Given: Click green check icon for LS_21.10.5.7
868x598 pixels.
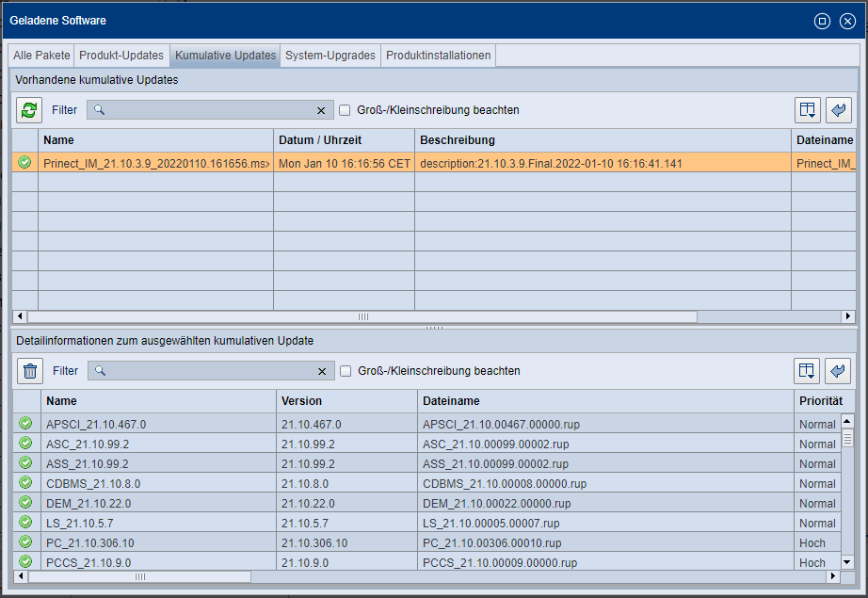Looking at the screenshot, I should [x=25, y=522].
